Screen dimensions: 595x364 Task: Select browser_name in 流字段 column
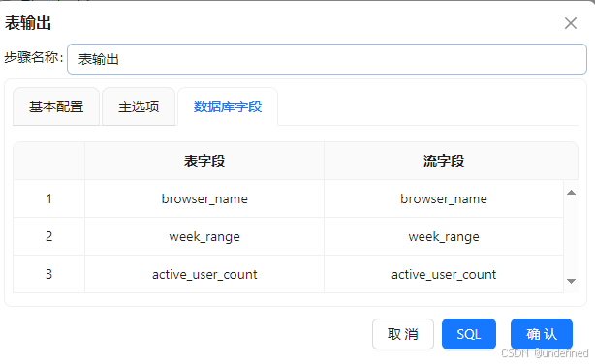(444, 198)
